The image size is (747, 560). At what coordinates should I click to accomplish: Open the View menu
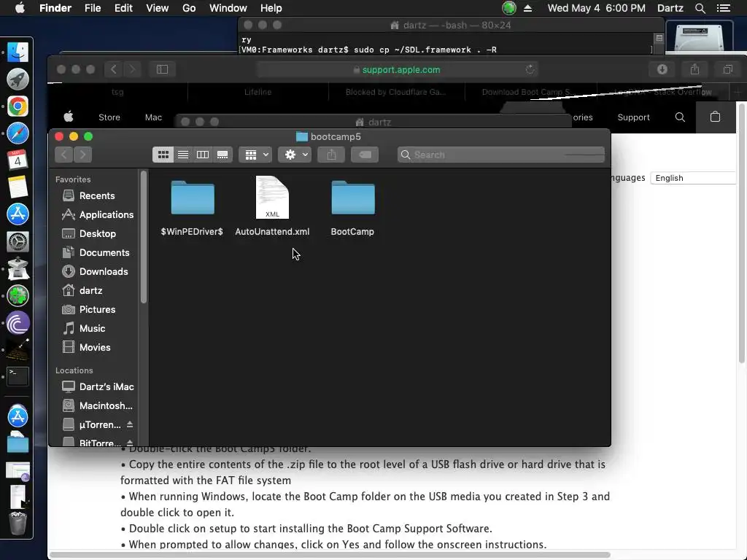pos(158,8)
